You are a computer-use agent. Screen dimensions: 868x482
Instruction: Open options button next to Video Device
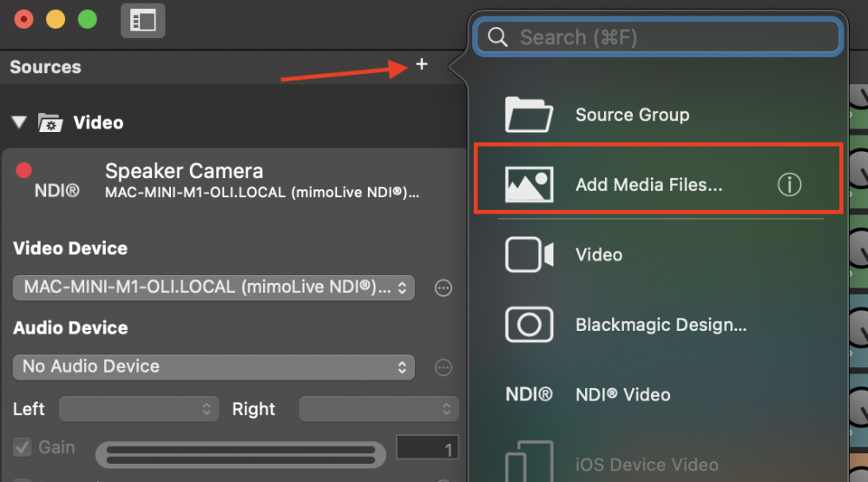(444, 288)
